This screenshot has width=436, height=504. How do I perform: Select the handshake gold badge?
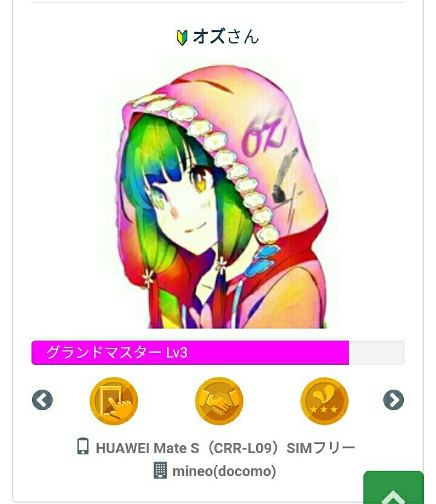pos(219,401)
